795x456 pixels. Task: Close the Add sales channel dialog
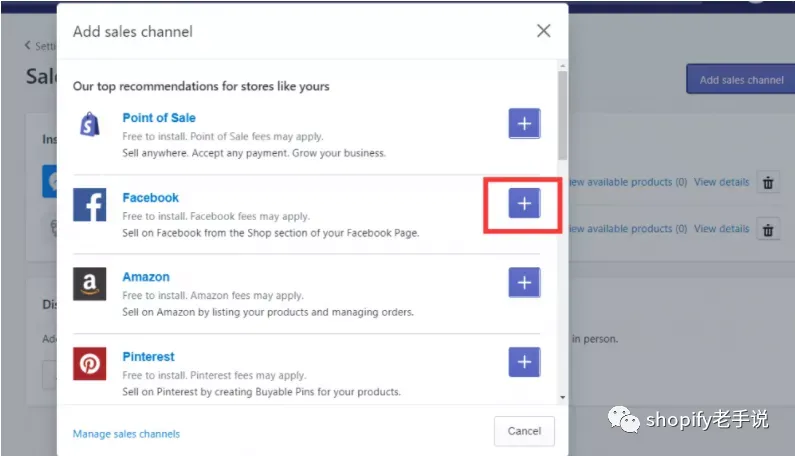pos(544,31)
